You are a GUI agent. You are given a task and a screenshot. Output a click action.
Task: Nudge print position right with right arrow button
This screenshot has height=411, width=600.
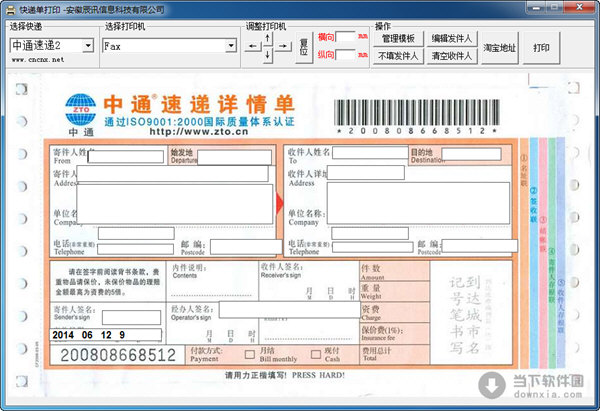point(283,46)
